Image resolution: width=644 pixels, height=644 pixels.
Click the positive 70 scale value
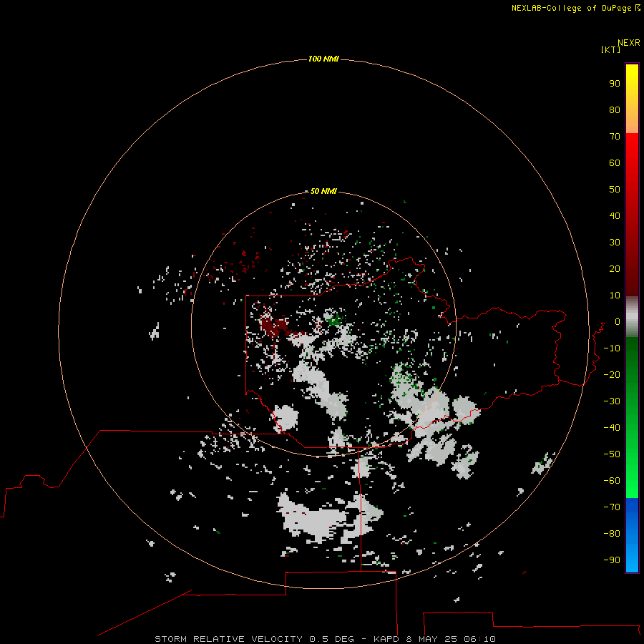point(615,137)
